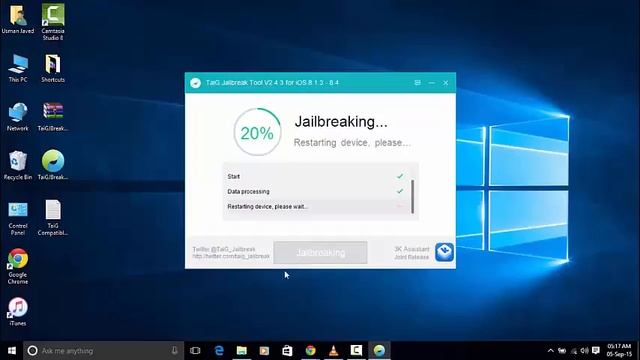The image size is (640, 360).
Task: Click the grayed Jailbreaking button
Action: coord(320,253)
